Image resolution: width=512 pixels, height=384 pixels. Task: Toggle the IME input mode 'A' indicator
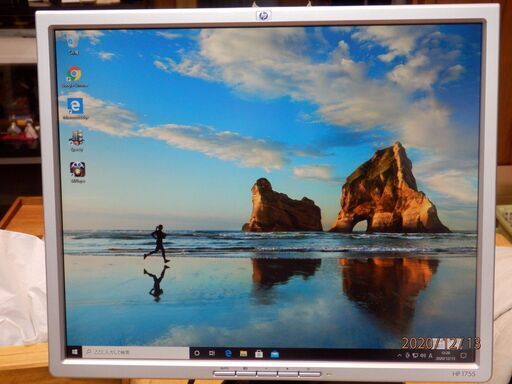tap(431, 356)
